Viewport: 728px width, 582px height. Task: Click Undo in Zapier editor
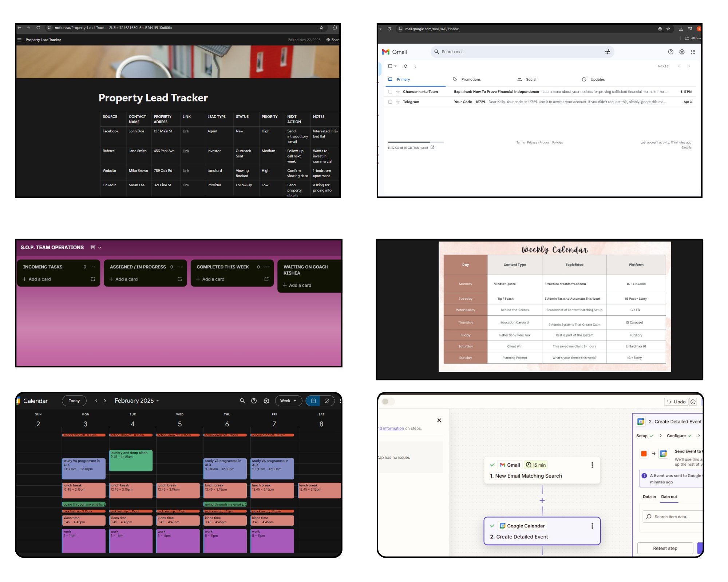pos(676,402)
